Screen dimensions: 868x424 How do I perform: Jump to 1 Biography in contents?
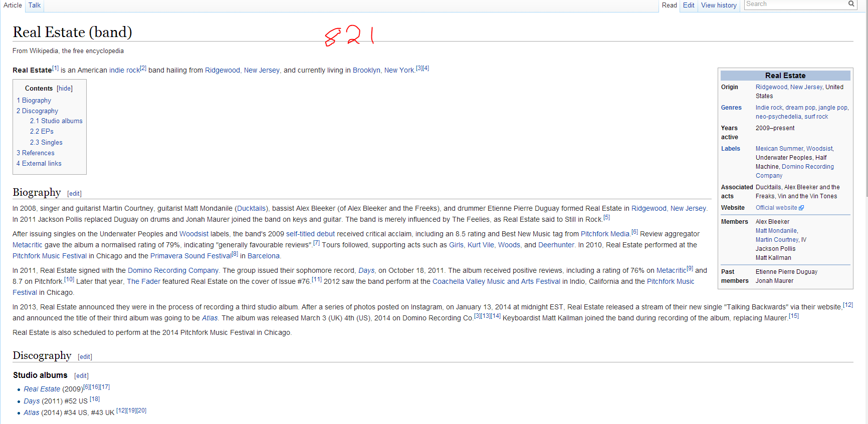coord(34,101)
